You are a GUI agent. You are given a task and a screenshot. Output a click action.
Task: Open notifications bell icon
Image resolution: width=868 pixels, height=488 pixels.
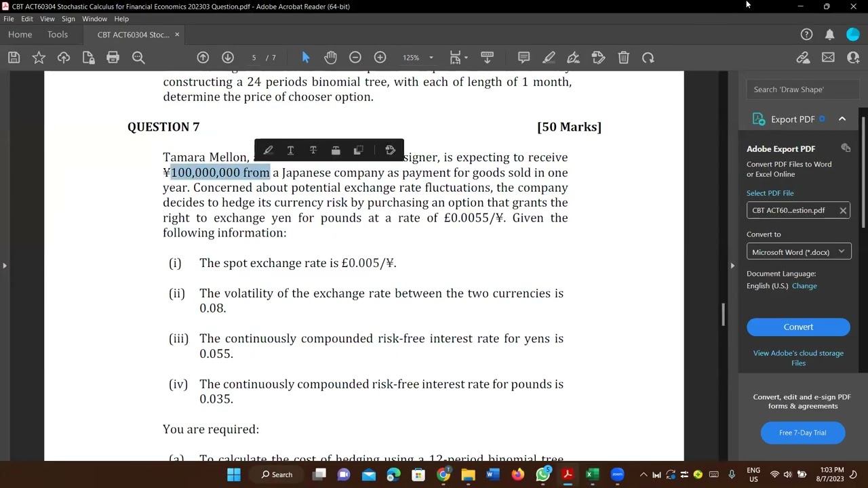coord(830,35)
